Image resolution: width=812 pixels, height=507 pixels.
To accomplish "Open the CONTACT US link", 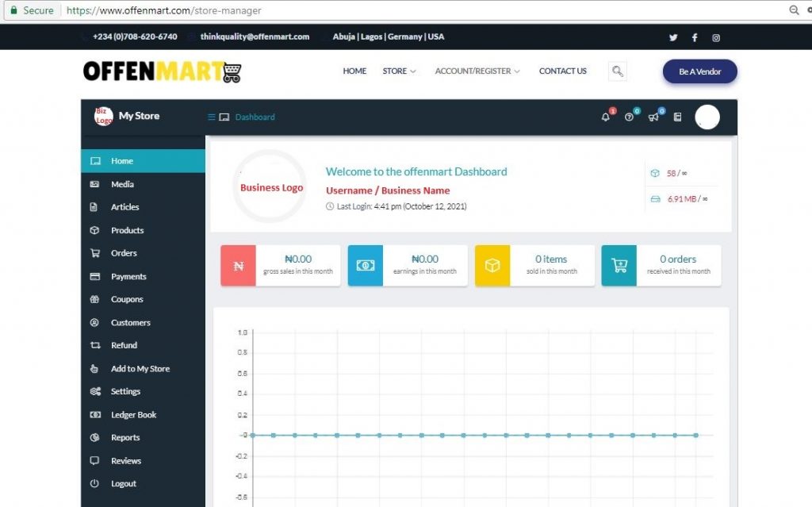I will click(x=562, y=71).
